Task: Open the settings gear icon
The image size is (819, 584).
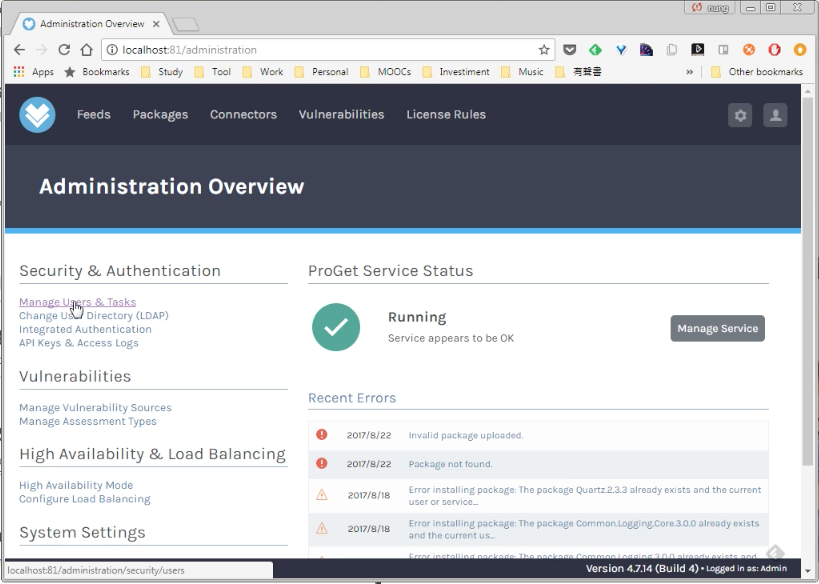Action: [x=740, y=115]
